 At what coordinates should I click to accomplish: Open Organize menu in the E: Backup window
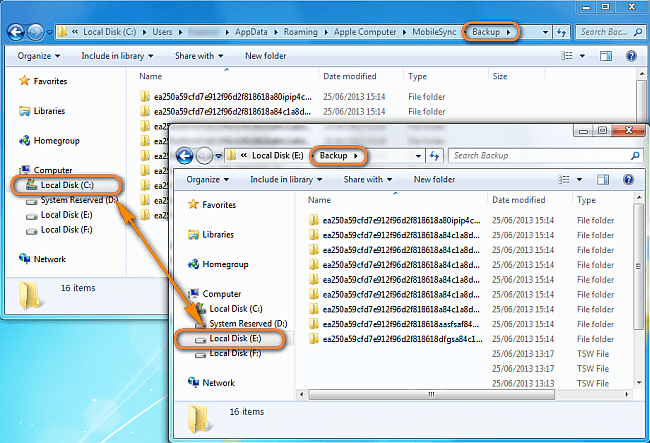point(208,179)
